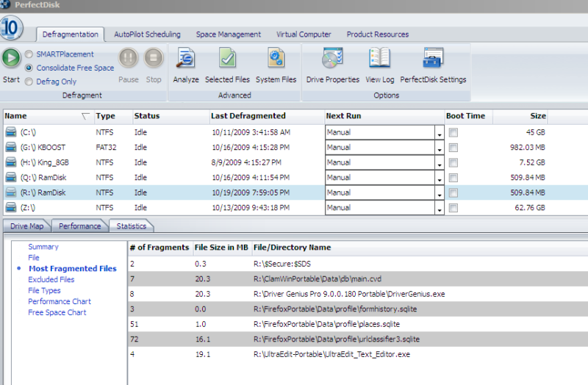This screenshot has width=588, height=385.
Task: Toggle Boot Time checkbox for Z:\ drive
Action: tap(453, 208)
